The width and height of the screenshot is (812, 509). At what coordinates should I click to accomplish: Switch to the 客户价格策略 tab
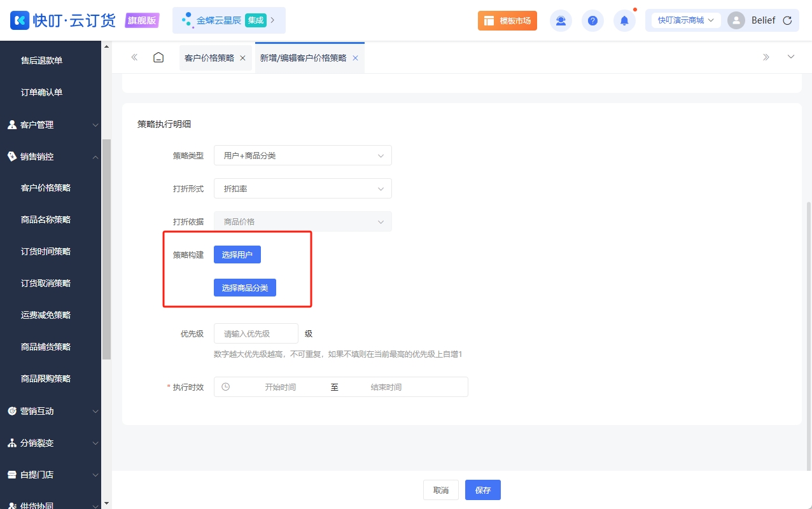click(x=209, y=58)
